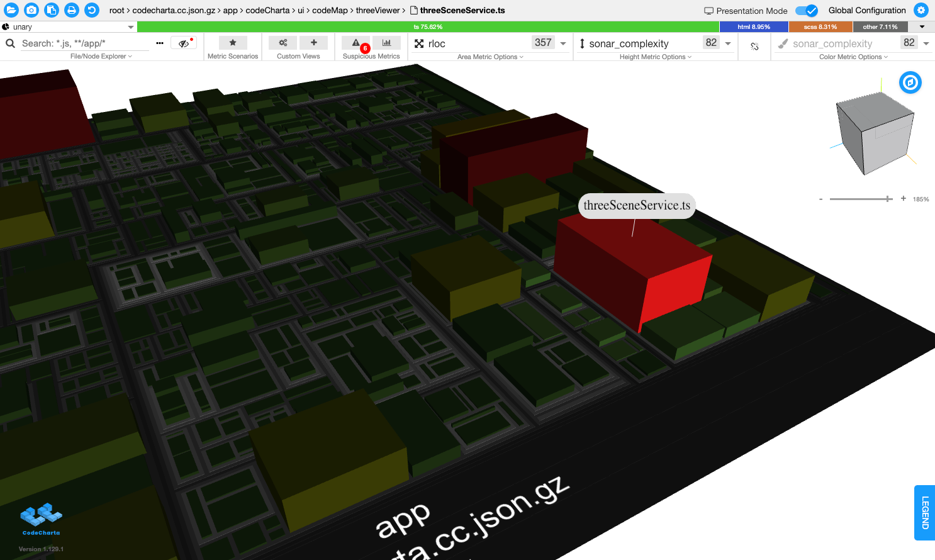This screenshot has width=935, height=560.
Task: Click threeSceneService.ts breadcrumb file name
Action: click(x=462, y=10)
